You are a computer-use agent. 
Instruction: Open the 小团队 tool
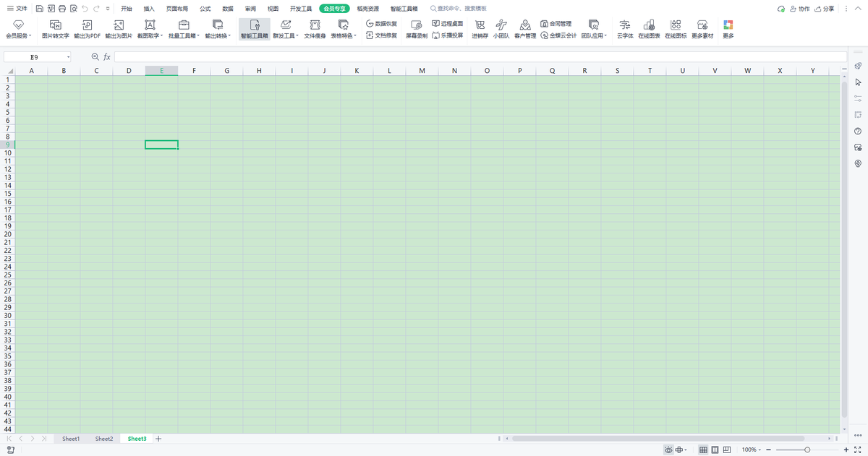pos(501,29)
